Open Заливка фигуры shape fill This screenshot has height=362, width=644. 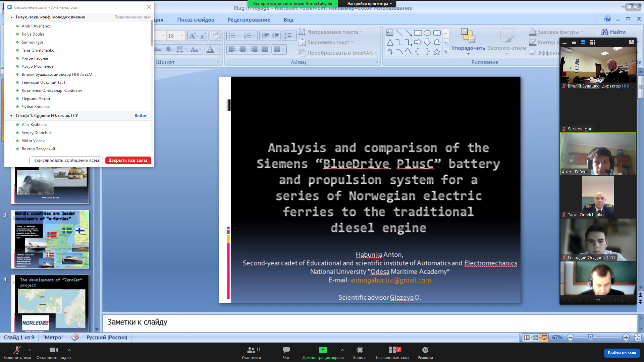pos(556,32)
